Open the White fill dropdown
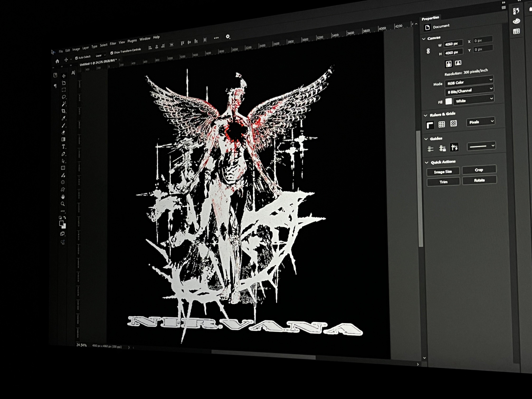The width and height of the screenshot is (532, 399). coord(474,100)
